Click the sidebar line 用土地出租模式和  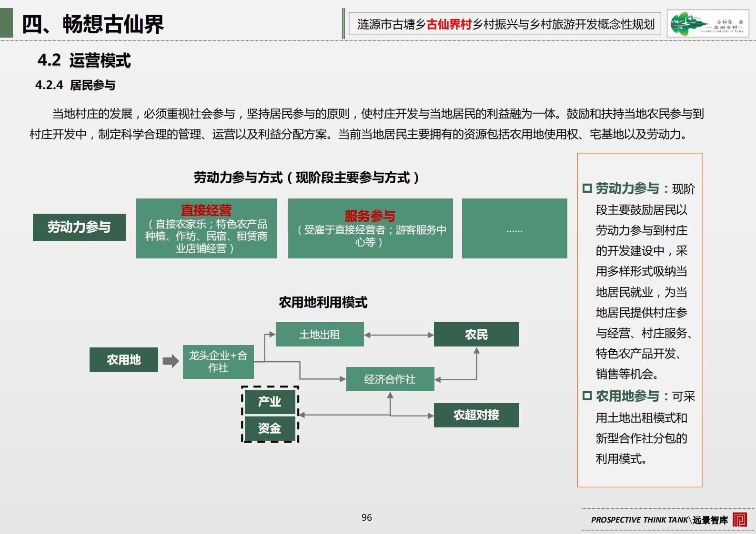coord(642,418)
